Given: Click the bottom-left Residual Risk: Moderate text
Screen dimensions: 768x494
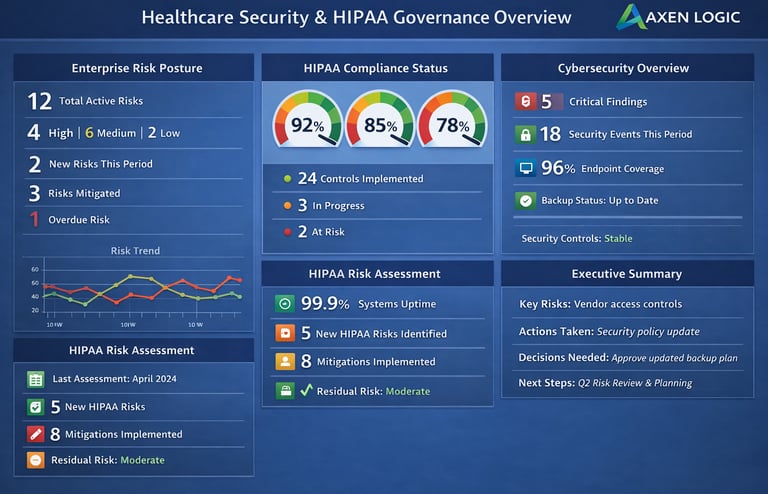Looking at the screenshot, I should [x=108, y=460].
